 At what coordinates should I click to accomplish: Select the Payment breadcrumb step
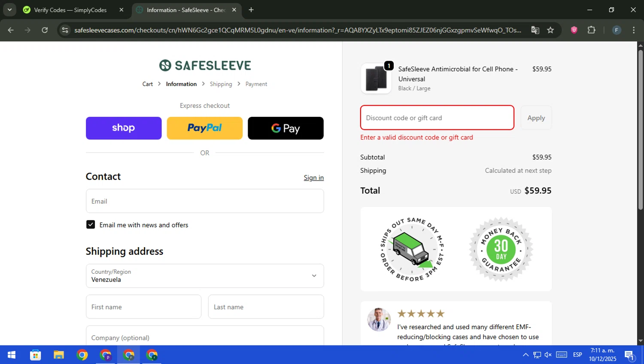(x=256, y=84)
